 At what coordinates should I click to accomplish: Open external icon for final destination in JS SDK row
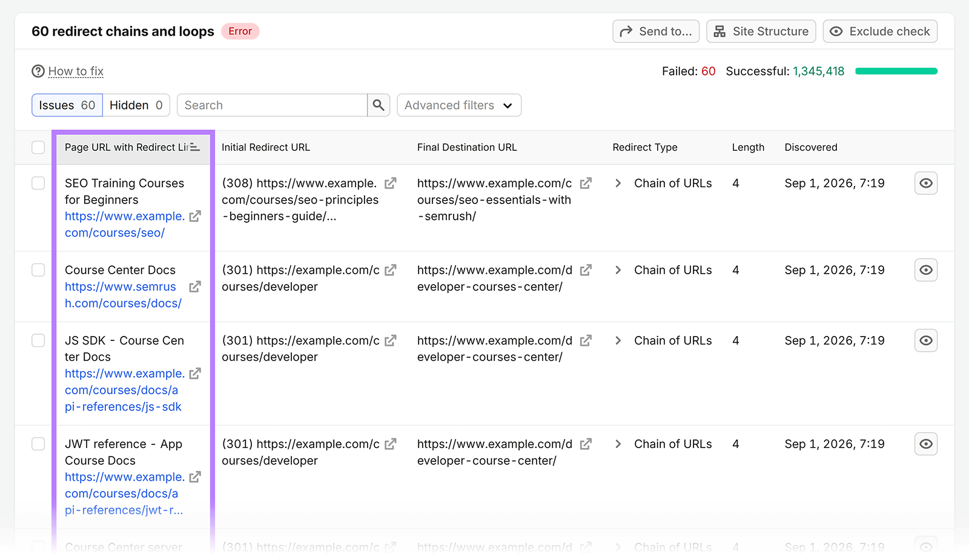[x=586, y=340]
